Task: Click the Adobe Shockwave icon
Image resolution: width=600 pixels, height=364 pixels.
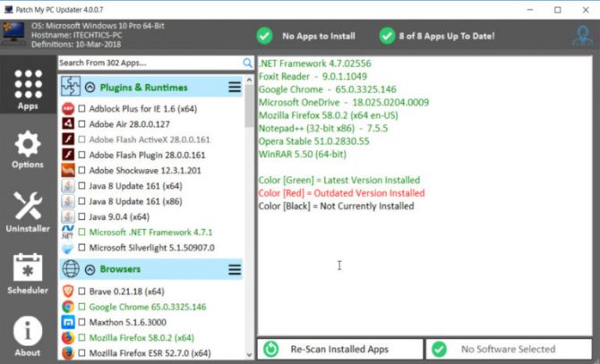Action: tap(68, 170)
